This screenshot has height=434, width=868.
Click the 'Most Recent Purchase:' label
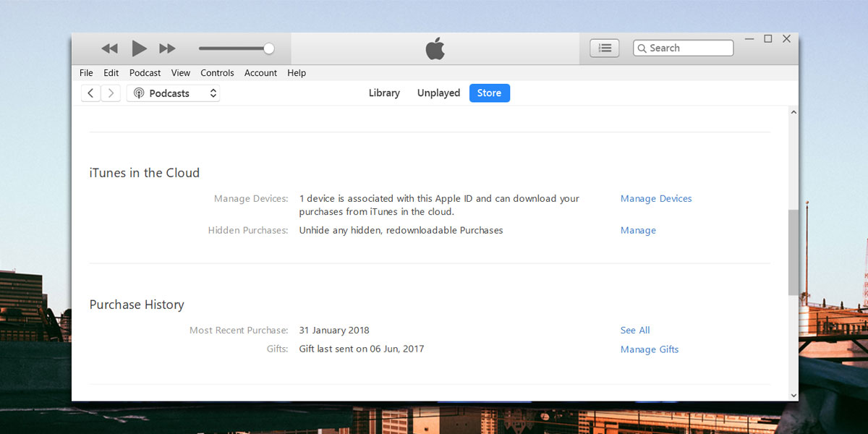click(x=239, y=330)
